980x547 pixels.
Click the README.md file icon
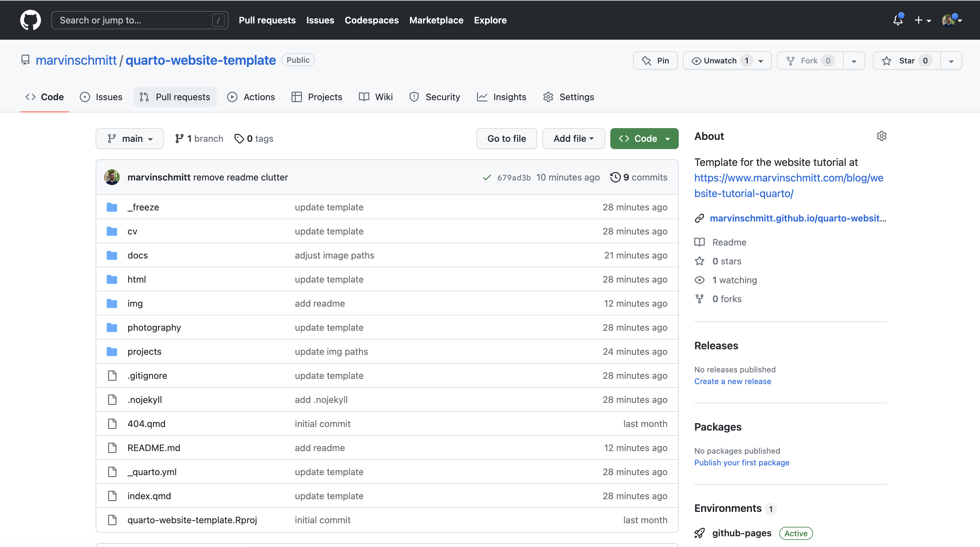112,448
